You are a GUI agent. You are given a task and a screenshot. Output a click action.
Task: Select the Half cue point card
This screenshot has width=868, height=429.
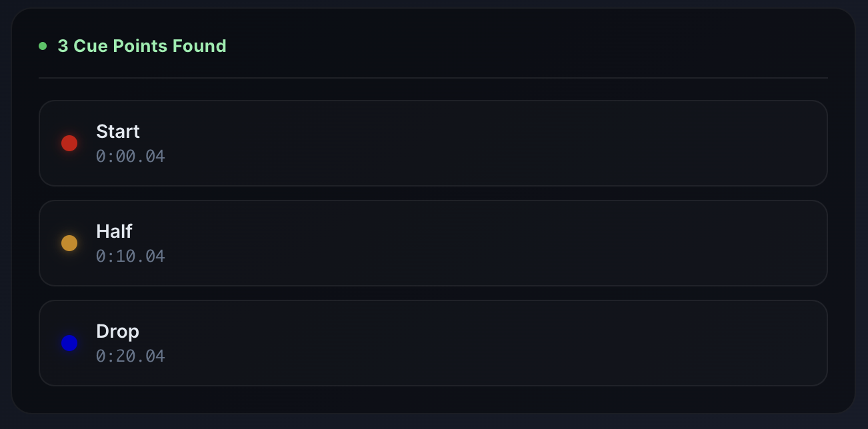point(433,243)
